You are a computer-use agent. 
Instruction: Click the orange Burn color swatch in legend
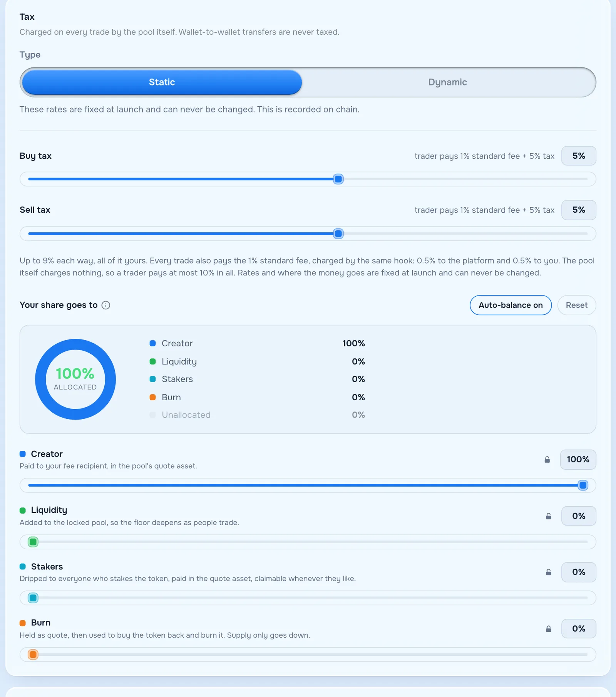click(153, 397)
